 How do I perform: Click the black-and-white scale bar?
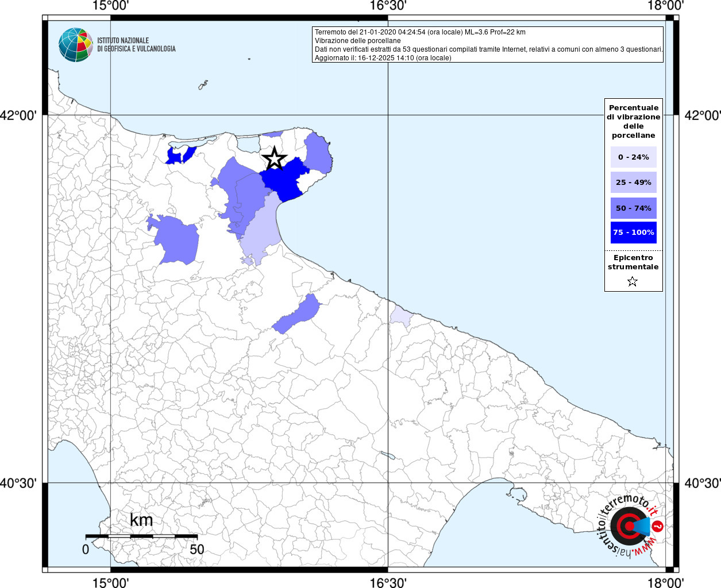(141, 536)
